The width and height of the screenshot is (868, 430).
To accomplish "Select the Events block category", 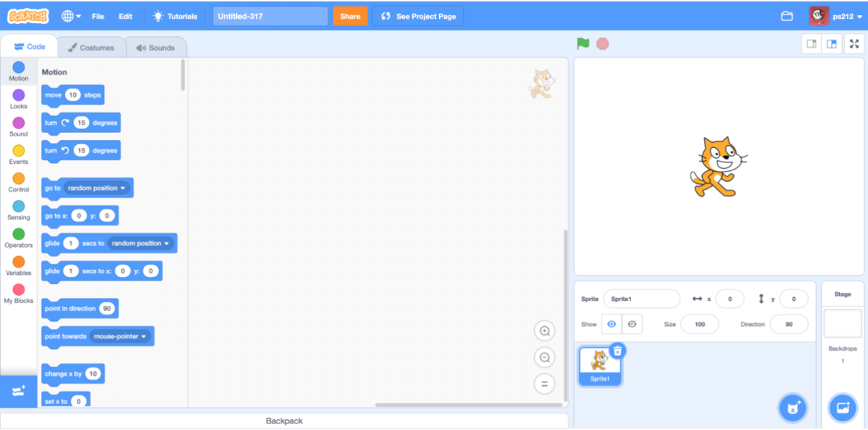I will pyautogui.click(x=19, y=154).
